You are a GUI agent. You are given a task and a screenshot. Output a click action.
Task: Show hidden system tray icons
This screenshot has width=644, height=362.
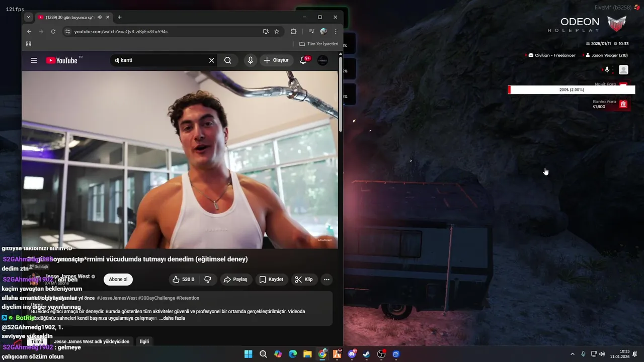(572, 354)
